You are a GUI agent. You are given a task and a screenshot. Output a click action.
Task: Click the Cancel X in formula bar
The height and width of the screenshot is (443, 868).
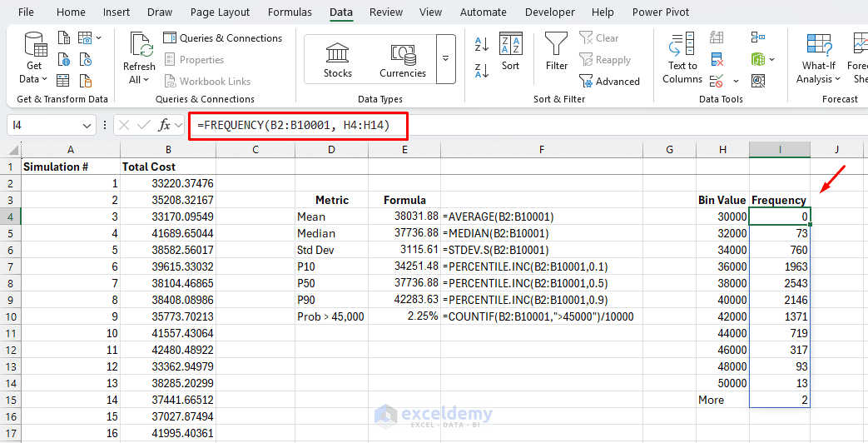point(124,125)
